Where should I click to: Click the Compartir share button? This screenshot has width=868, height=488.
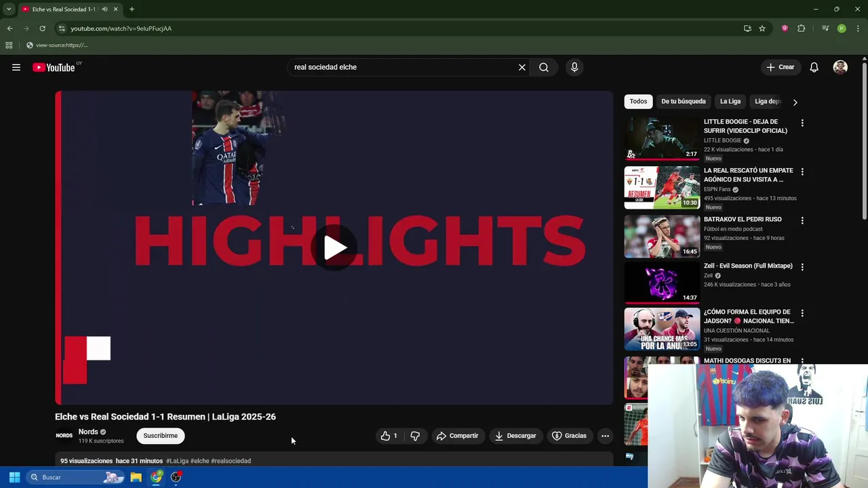coord(457,436)
